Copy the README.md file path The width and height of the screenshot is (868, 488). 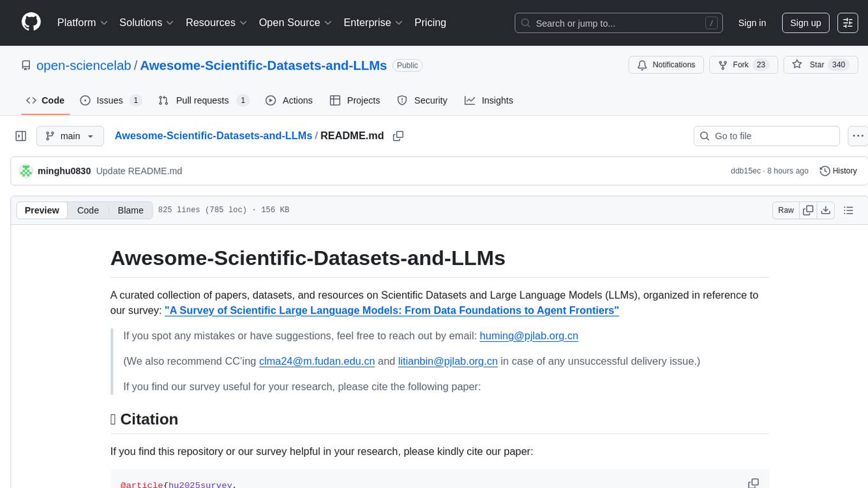(398, 136)
